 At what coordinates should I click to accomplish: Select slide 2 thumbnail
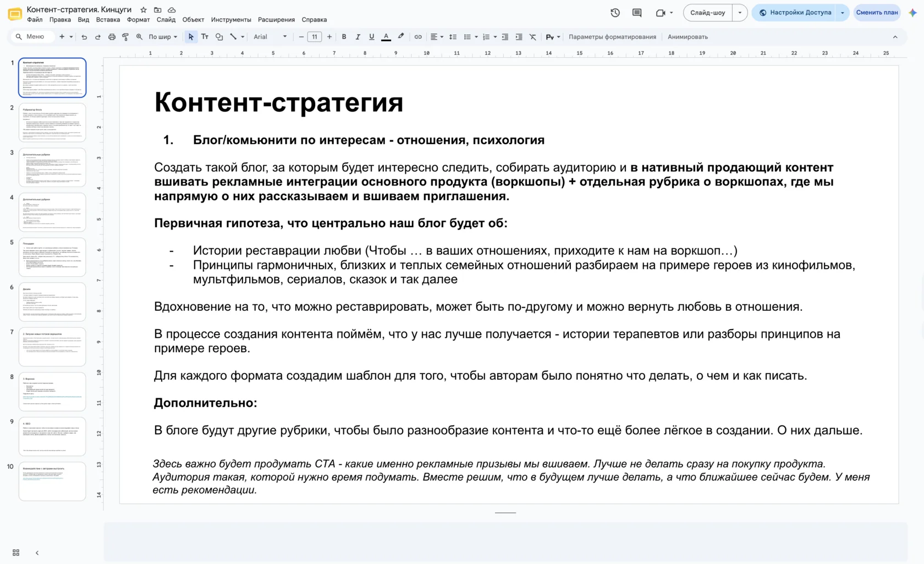pyautogui.click(x=52, y=123)
